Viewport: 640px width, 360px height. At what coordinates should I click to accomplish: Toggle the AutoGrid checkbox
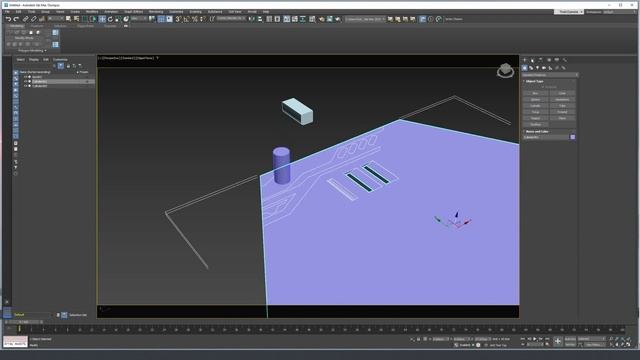coord(544,87)
